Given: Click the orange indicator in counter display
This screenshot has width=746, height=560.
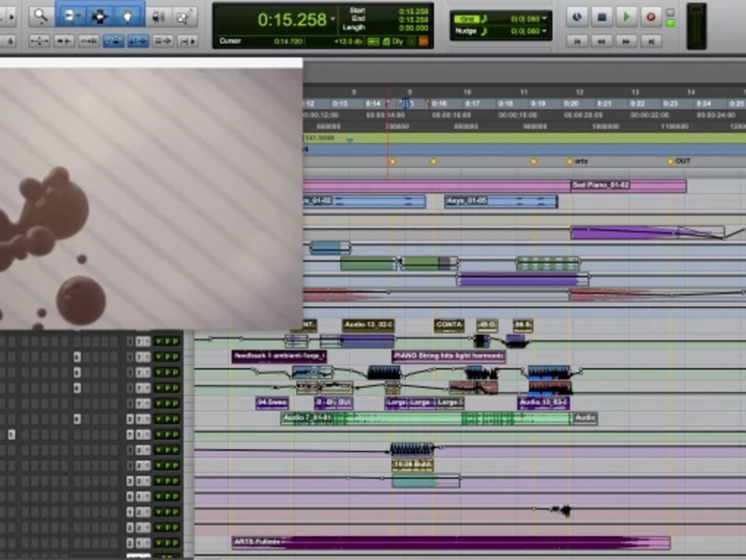Looking at the screenshot, I should pos(424,41).
